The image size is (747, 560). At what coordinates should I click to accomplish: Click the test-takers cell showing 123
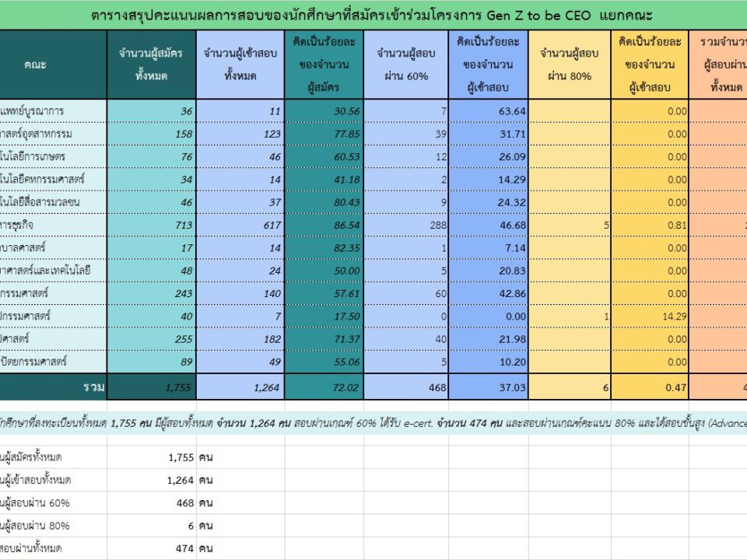click(240, 134)
